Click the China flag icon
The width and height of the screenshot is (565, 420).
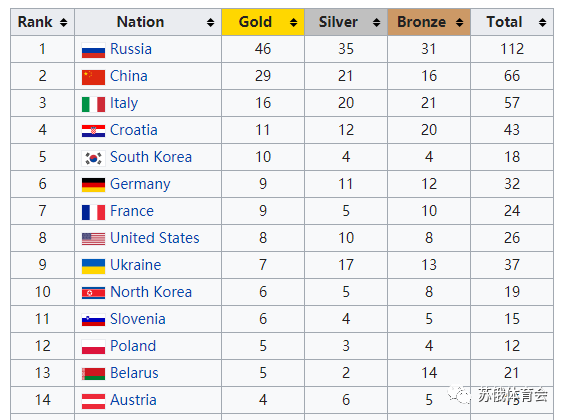[93, 77]
